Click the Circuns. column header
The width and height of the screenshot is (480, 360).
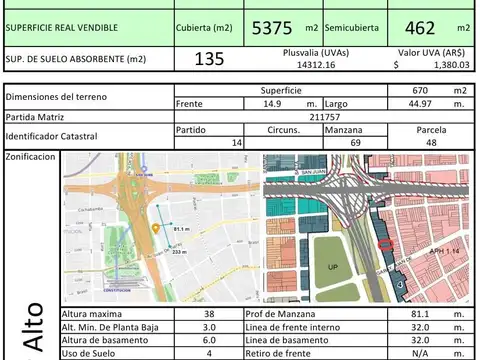coord(284,130)
